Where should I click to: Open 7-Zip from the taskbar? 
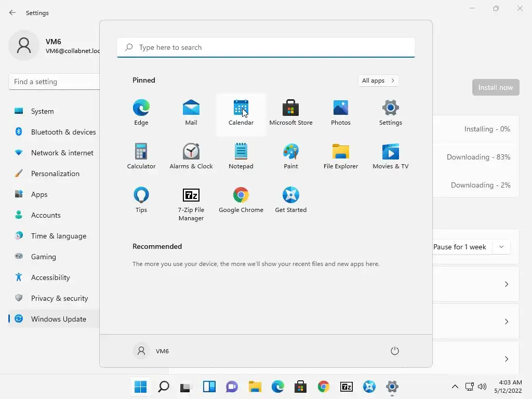click(347, 387)
